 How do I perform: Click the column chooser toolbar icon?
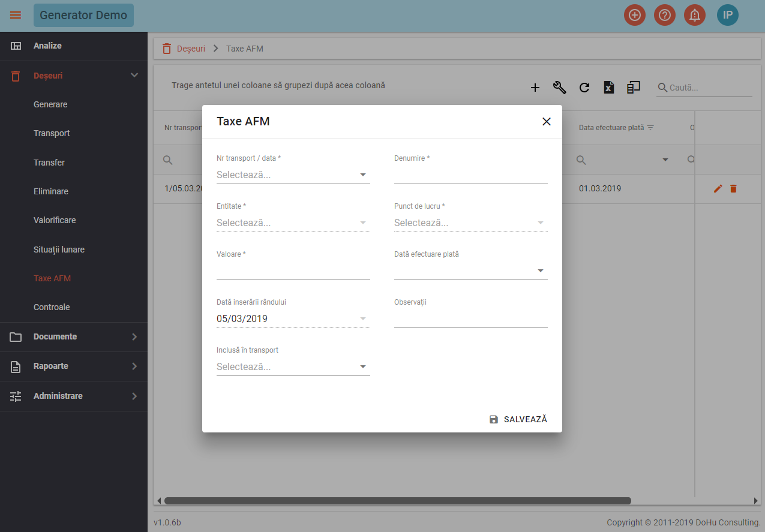(634, 88)
